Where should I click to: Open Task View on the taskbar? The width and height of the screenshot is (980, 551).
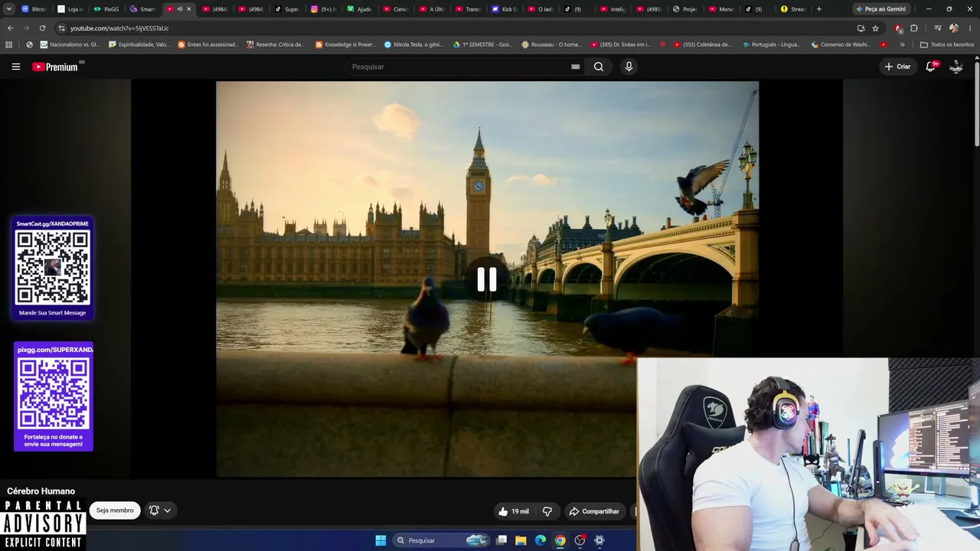coord(501,540)
